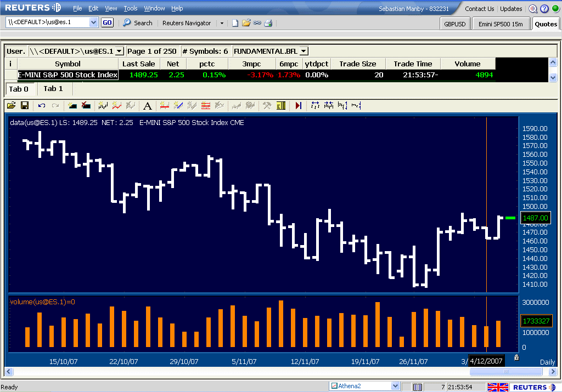Viewport: 562px width, 392px height.
Task: Select the text annotation A tool
Action: [x=147, y=106]
